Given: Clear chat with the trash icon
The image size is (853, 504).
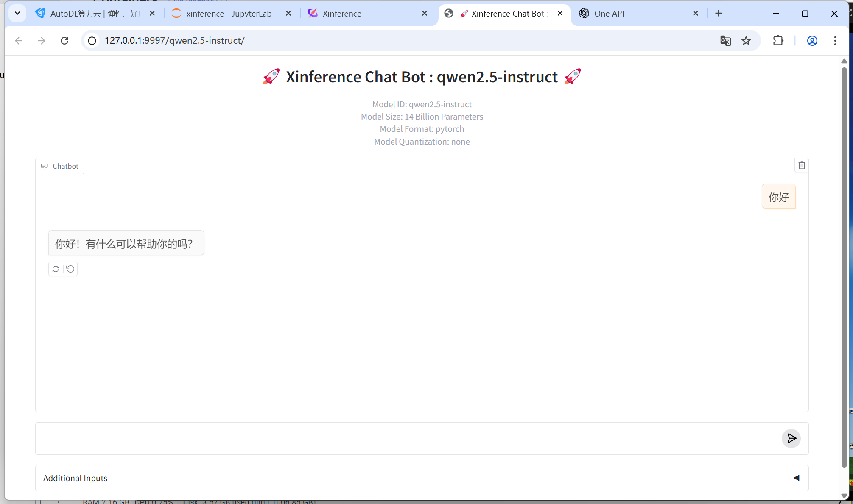Looking at the screenshot, I should [x=801, y=165].
